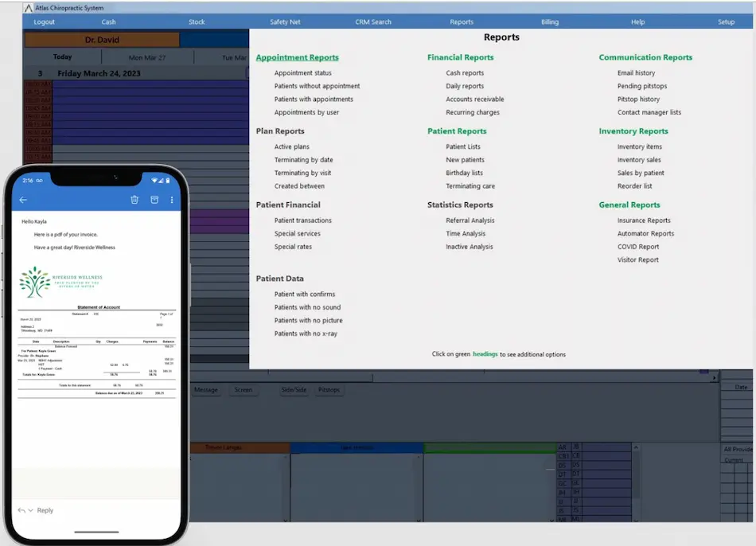This screenshot has width=756, height=546.
Task: Tap the trash delete icon on the phone
Action: click(x=135, y=200)
